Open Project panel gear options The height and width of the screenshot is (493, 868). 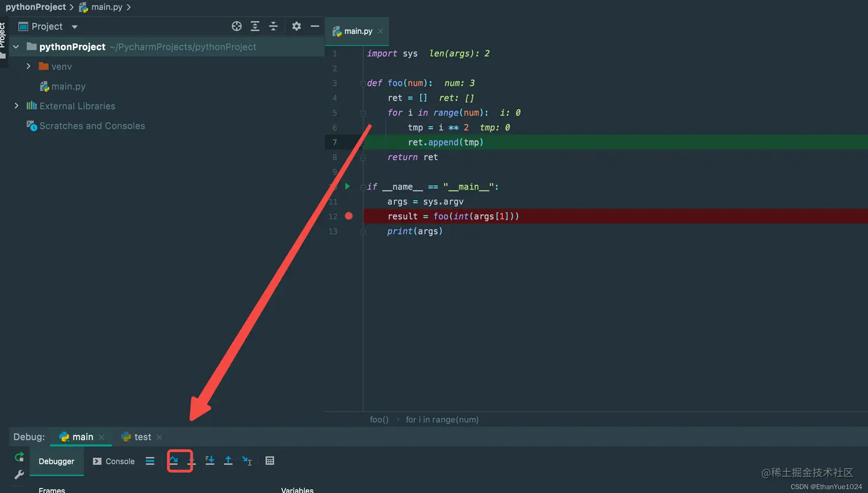[x=296, y=26]
